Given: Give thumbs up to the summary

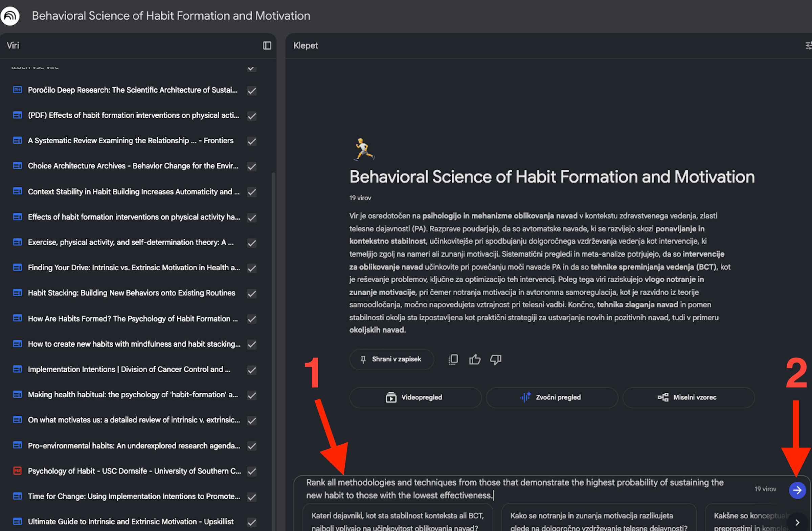Looking at the screenshot, I should pos(475,359).
